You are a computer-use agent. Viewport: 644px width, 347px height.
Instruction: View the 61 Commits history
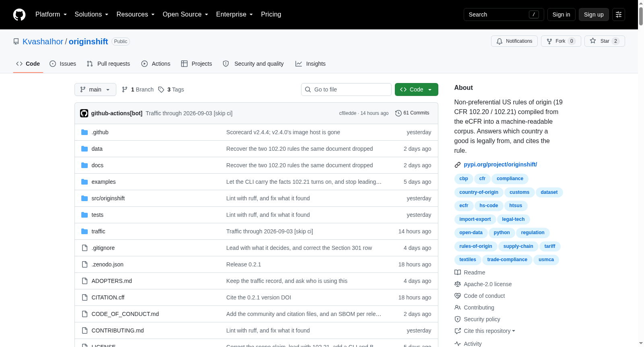click(413, 113)
